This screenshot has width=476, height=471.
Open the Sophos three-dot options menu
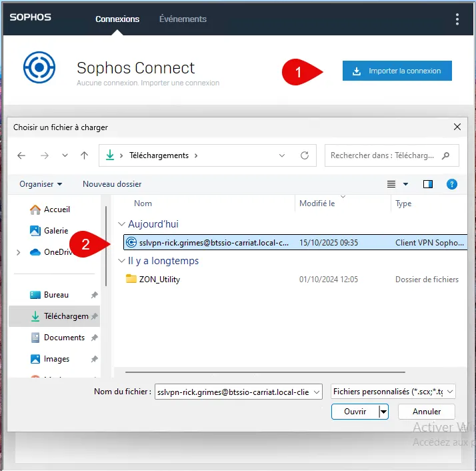pyautogui.click(x=457, y=19)
